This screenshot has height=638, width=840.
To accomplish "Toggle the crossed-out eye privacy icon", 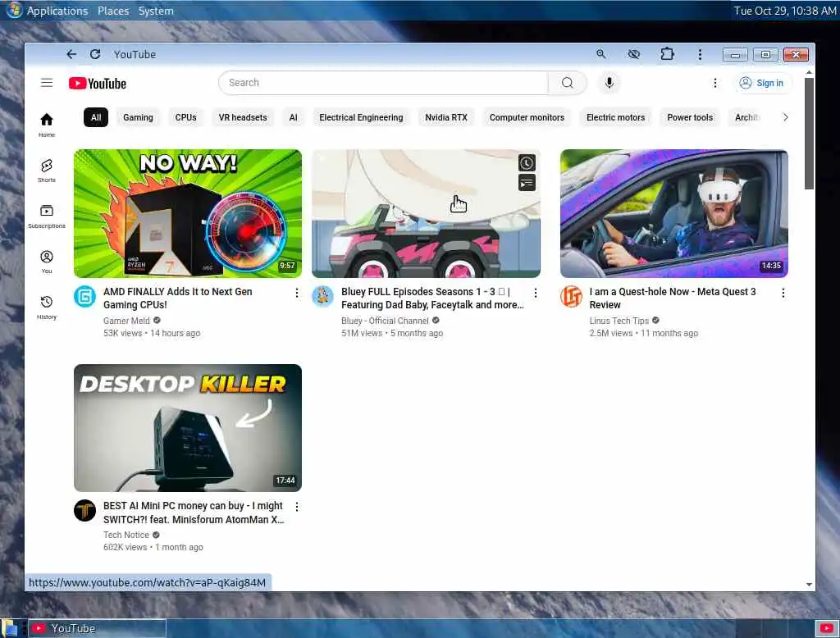I will coord(634,54).
